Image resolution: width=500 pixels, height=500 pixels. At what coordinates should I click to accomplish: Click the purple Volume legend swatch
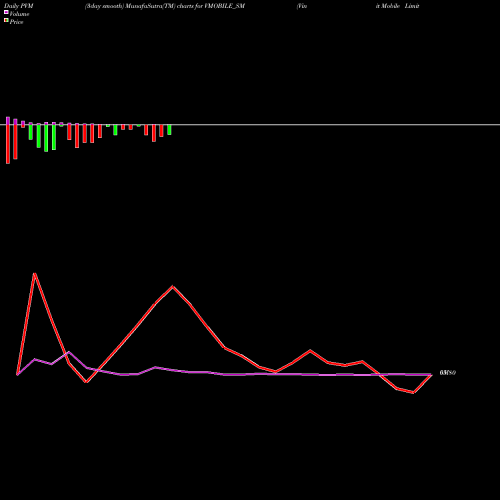click(x=6, y=12)
